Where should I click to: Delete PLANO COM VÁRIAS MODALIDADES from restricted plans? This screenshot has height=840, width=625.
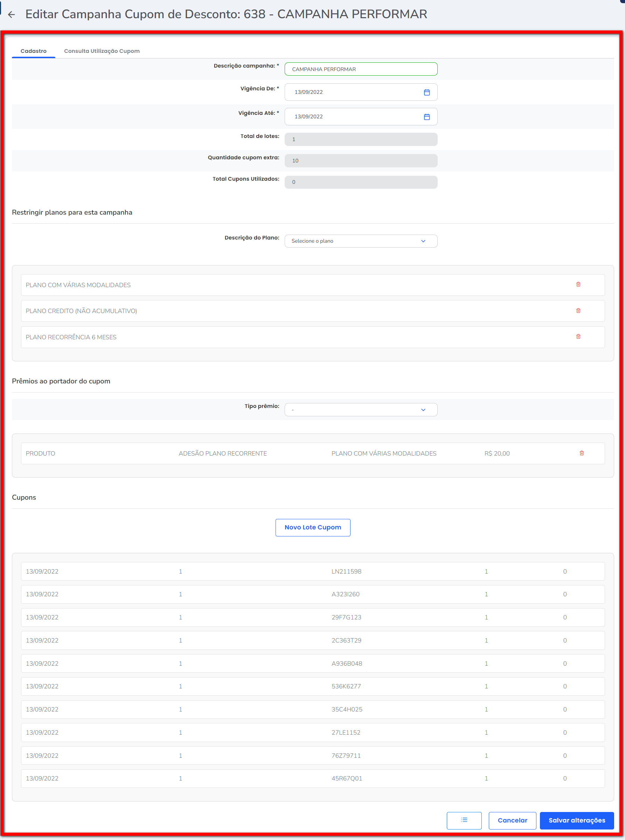tap(578, 285)
